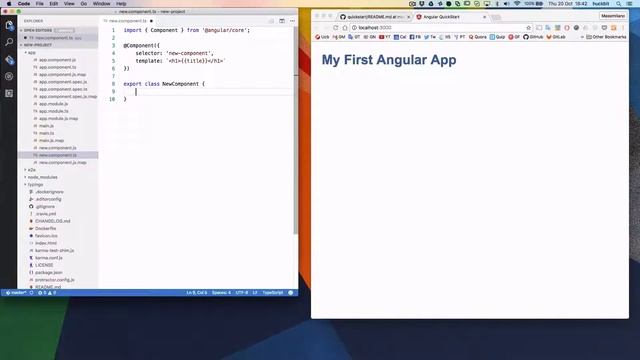The image size is (640, 360).
Task: Click the Chrome home button
Action: [345, 28]
